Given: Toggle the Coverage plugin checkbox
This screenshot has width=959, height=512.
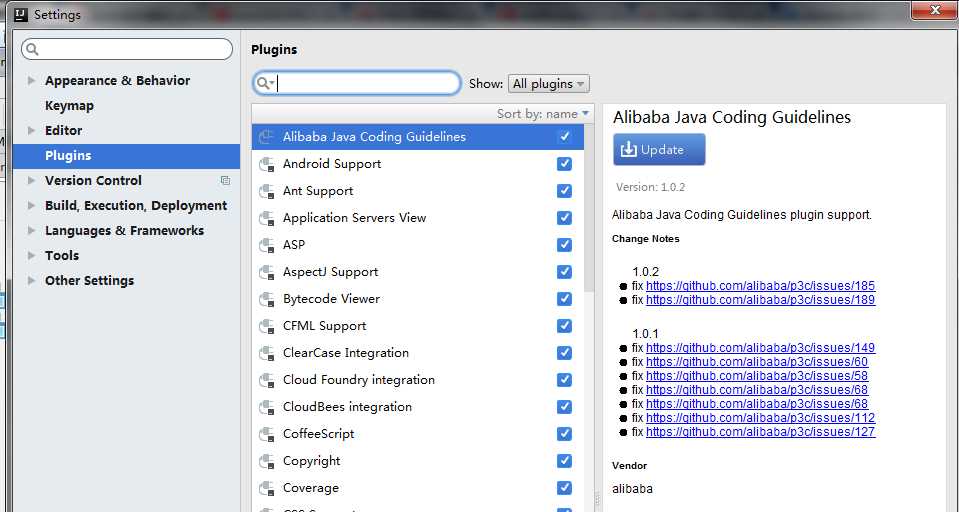Looking at the screenshot, I should (x=564, y=488).
